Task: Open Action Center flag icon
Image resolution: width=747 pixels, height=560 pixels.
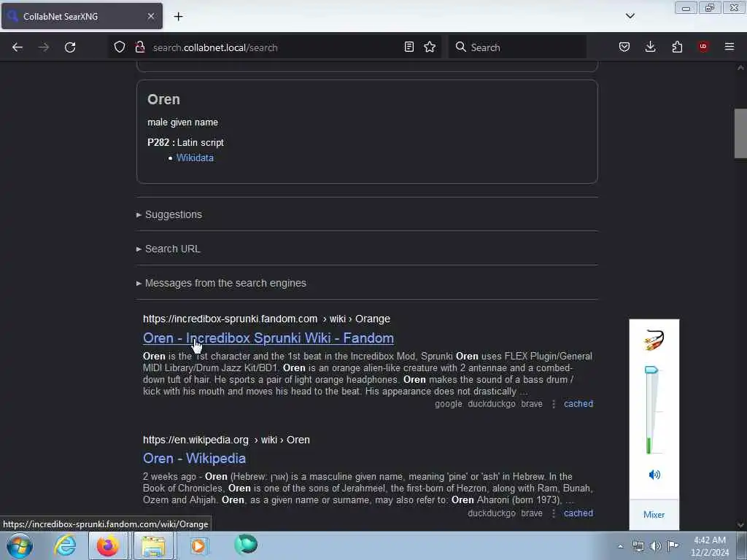Action: coord(673,546)
